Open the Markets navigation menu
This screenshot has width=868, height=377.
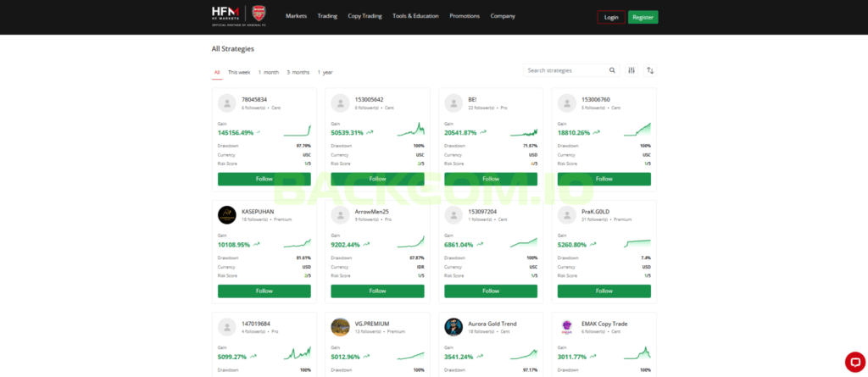tap(296, 16)
